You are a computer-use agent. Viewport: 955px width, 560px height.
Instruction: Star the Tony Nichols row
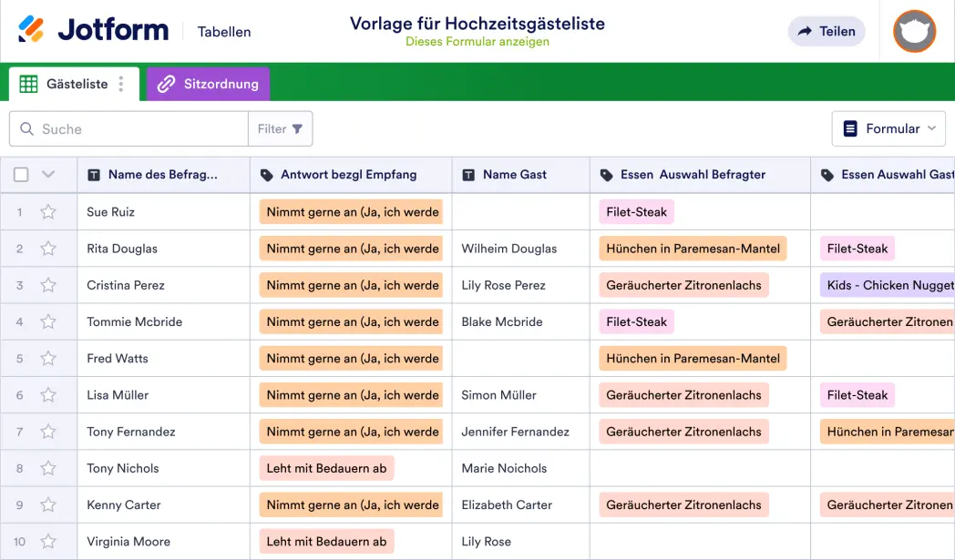(x=50, y=468)
